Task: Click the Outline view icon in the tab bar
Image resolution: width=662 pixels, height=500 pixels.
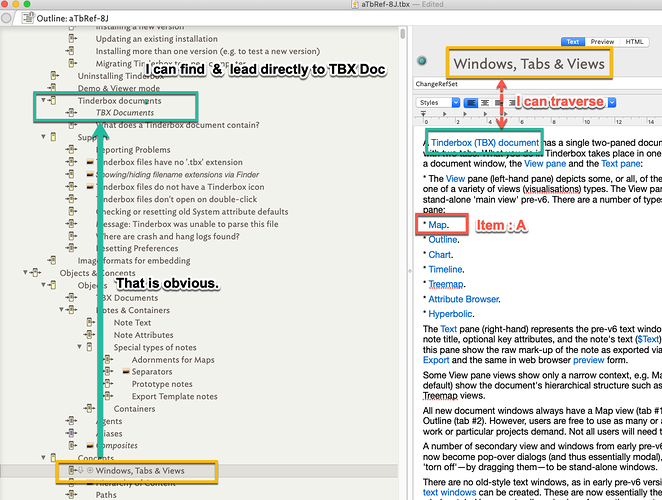Action: [28, 18]
